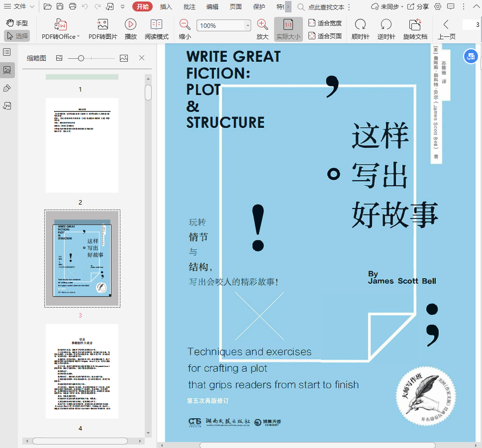Expand the quick access toolbar dropdown
Viewport: 482px width, 448px height.
(122, 6)
